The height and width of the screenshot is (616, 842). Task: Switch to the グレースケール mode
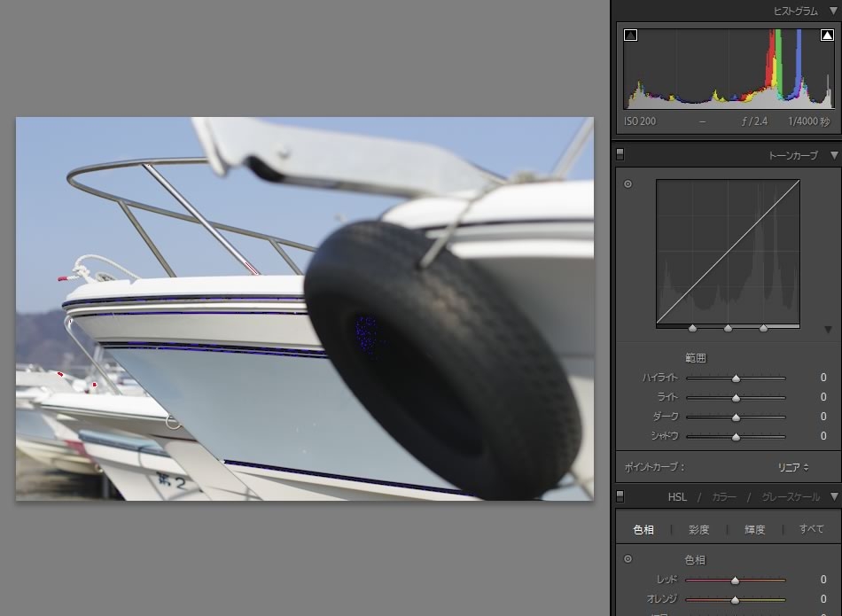791,496
